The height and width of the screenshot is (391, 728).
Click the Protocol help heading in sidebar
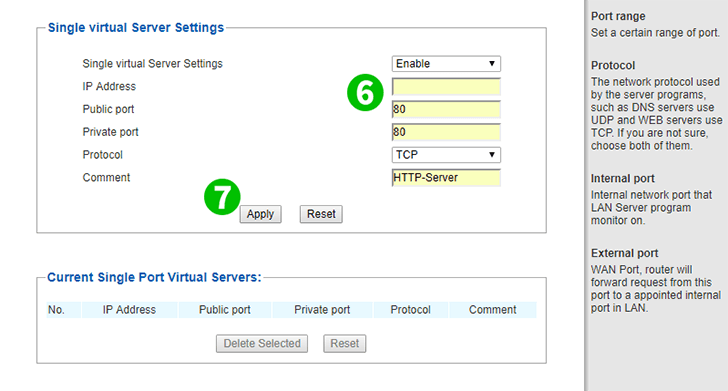[613, 65]
